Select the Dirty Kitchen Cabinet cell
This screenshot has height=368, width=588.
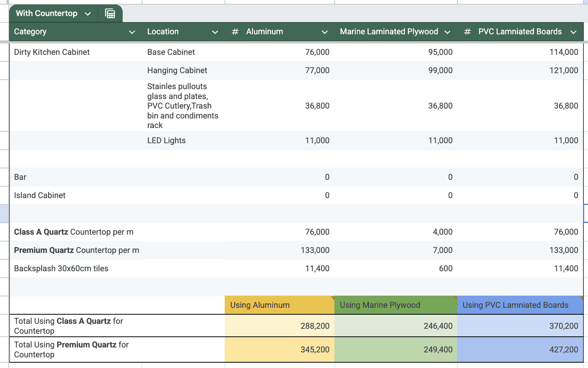pyautogui.click(x=52, y=52)
